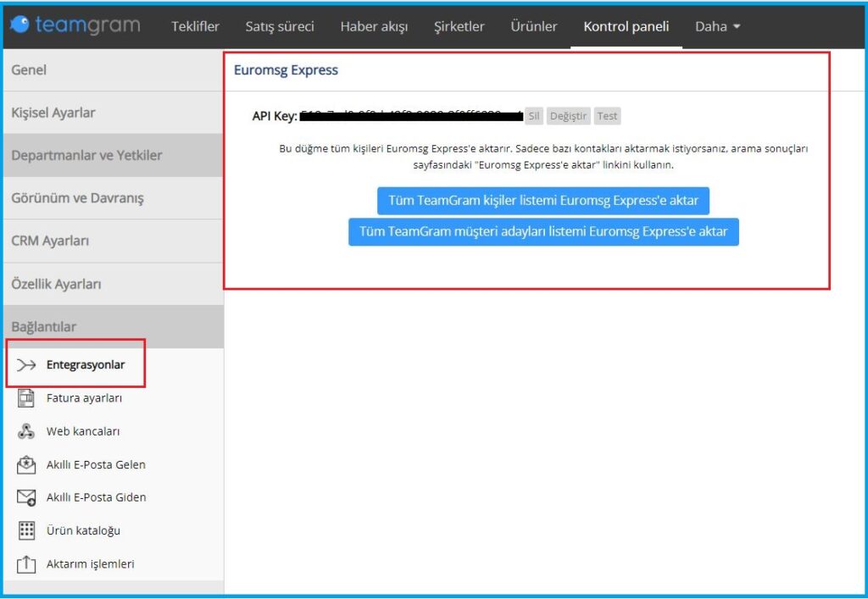Export TeamGram müşteri adayları to Euromsg Express

click(543, 232)
